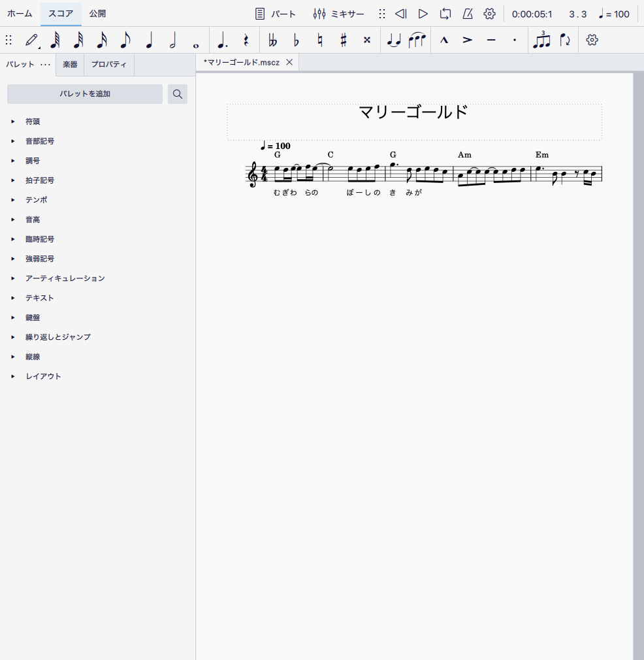Close the マリーゴールド.mscz score tab
Screen dimensions: 644x660
[289, 62]
